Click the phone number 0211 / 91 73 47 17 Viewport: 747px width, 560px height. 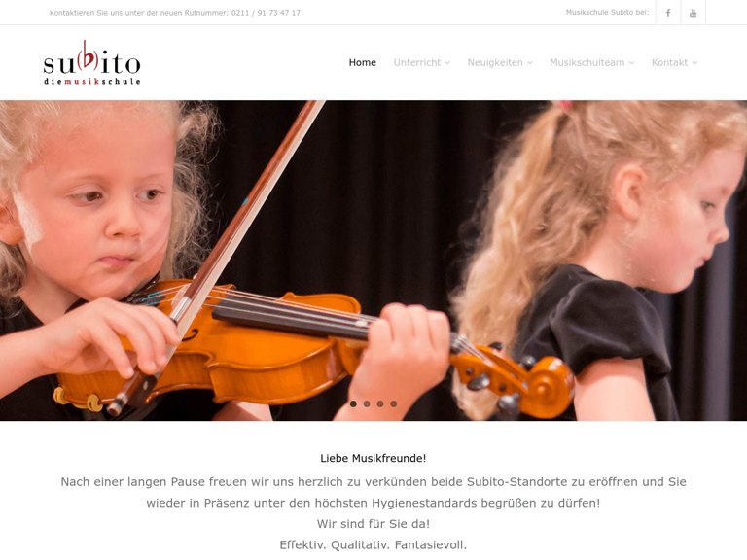(x=266, y=13)
